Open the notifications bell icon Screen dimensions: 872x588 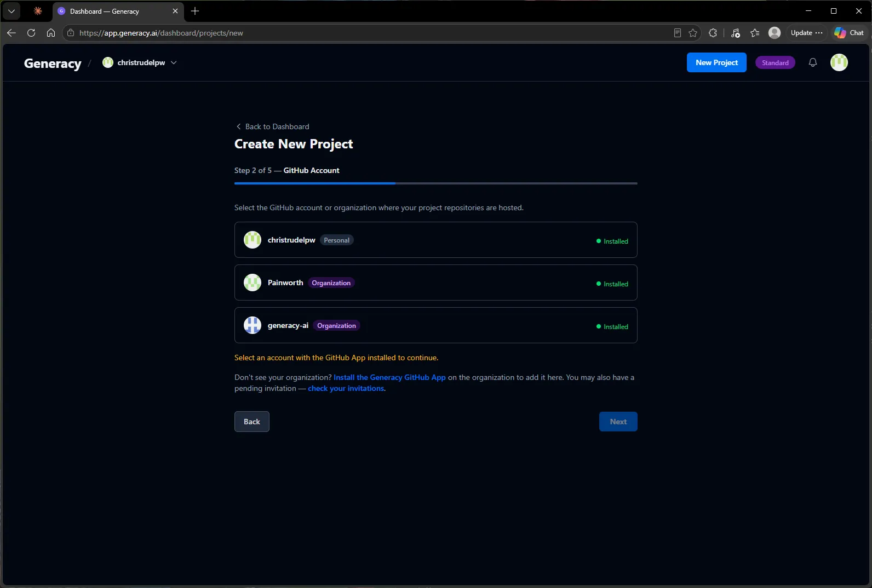pyautogui.click(x=813, y=62)
